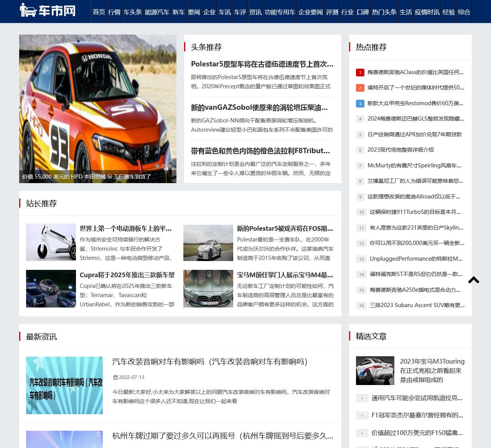Click the 车市网 site logo
The image size is (491, 448).
tap(48, 10)
